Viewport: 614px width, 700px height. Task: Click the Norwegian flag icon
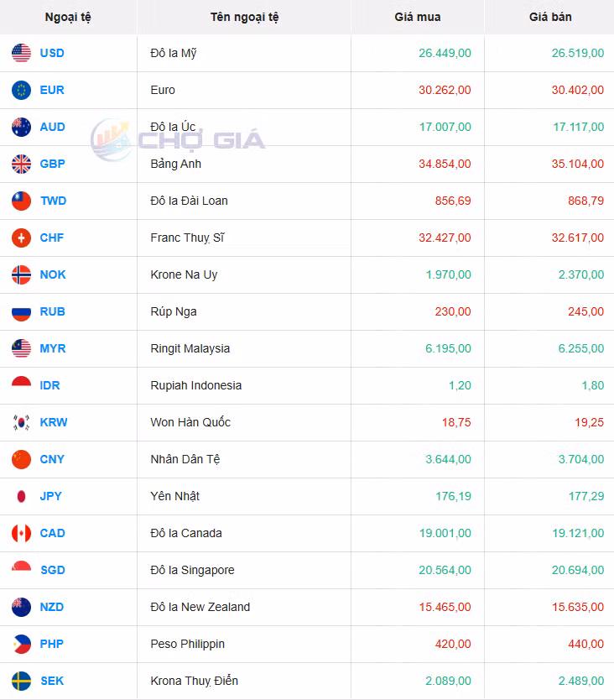click(22, 275)
